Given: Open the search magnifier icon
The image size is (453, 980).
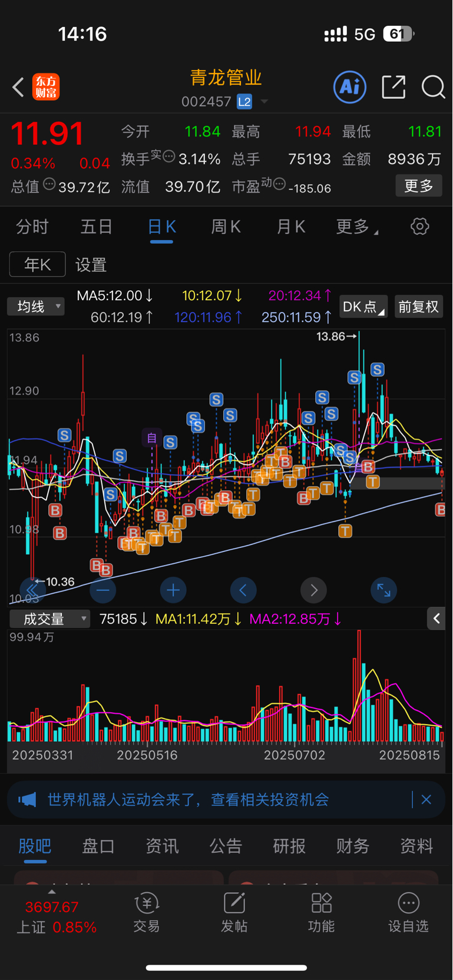Looking at the screenshot, I should pyautogui.click(x=433, y=87).
